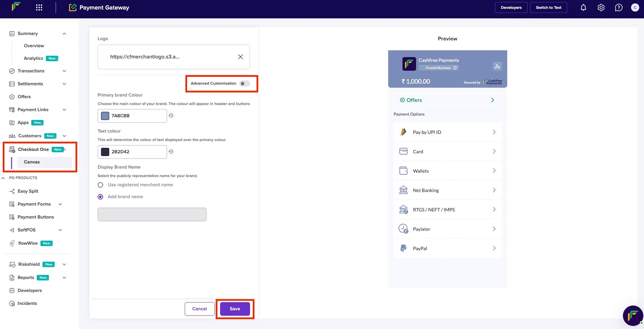Click the Trusted Business info icon
Viewport: 644px width, 329px height.
tap(455, 68)
